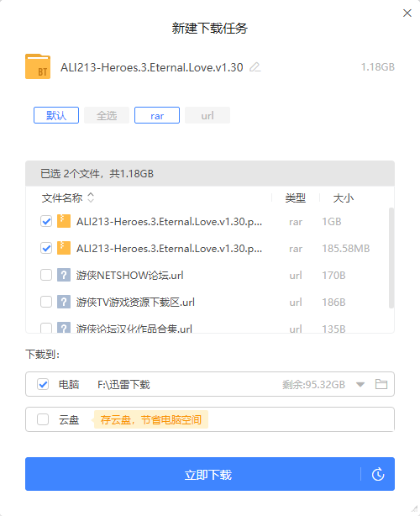Click the archive icon of the 185.58MB file
The height and width of the screenshot is (516, 420).
[64, 248]
